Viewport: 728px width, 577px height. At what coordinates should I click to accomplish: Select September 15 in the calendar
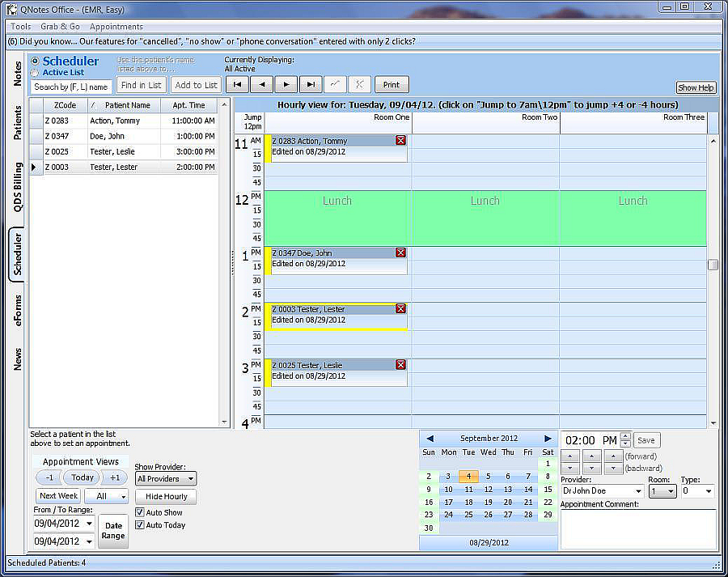click(x=548, y=489)
